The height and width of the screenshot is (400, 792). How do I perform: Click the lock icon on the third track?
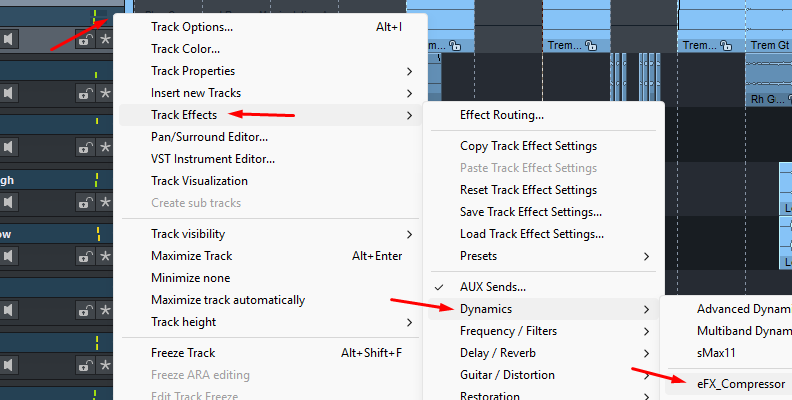point(85,147)
